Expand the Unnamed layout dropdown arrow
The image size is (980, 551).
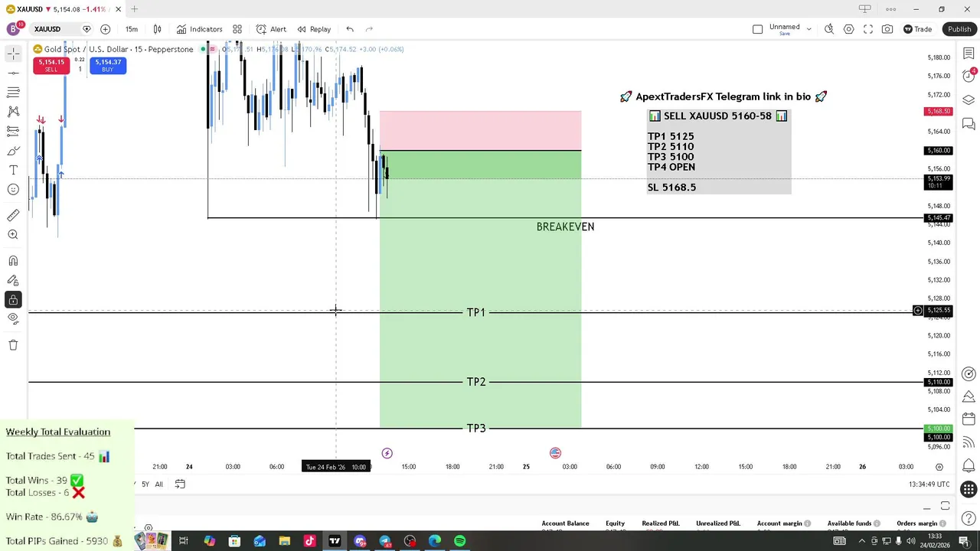point(808,29)
